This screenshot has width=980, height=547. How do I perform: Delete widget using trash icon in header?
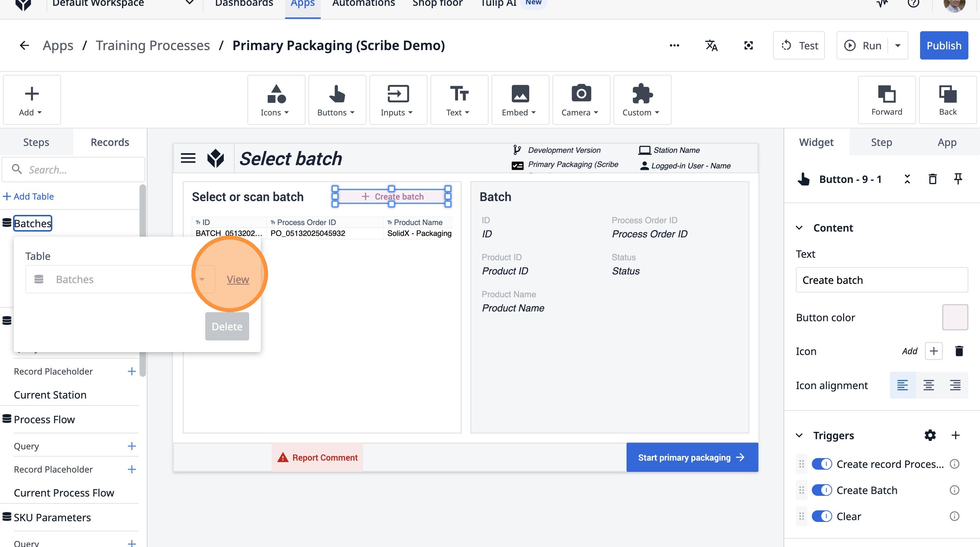(x=932, y=179)
